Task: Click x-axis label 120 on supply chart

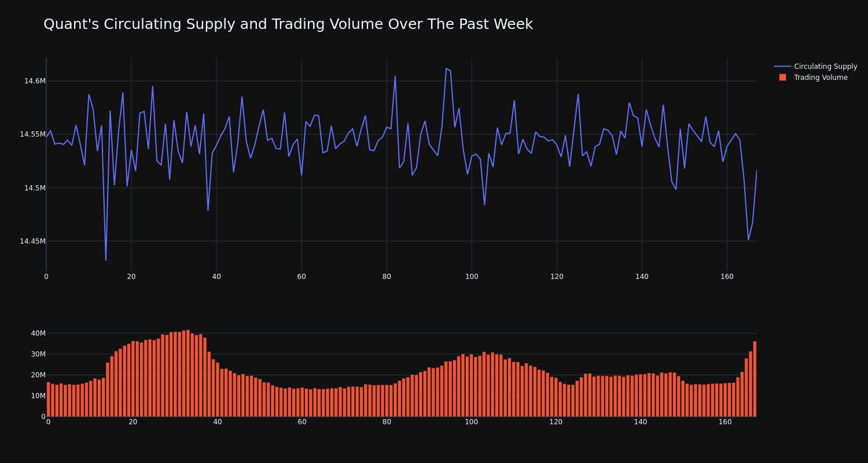Action: (x=557, y=277)
